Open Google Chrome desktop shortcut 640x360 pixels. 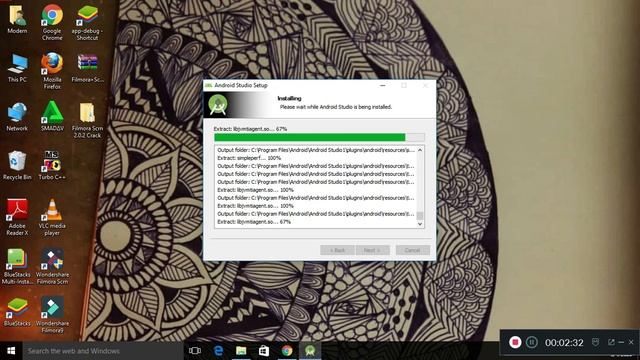click(x=52, y=21)
